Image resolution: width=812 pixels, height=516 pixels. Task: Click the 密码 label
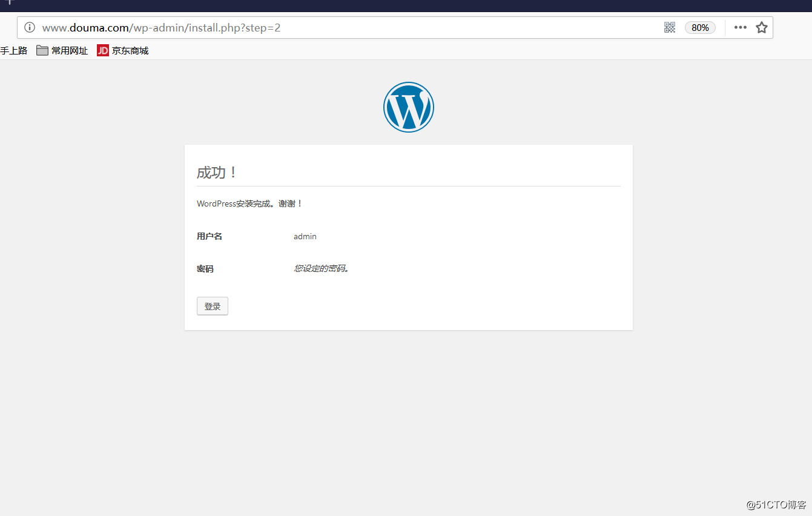tap(205, 269)
